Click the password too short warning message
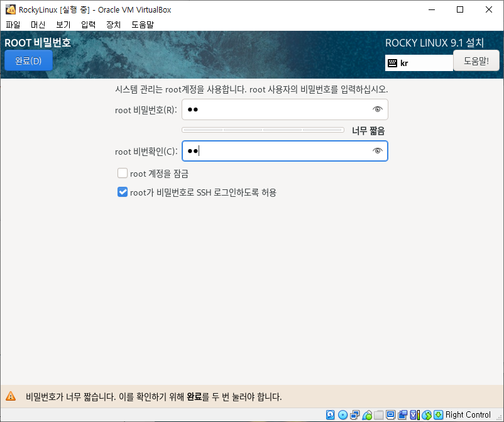504x422 pixels. point(153,397)
